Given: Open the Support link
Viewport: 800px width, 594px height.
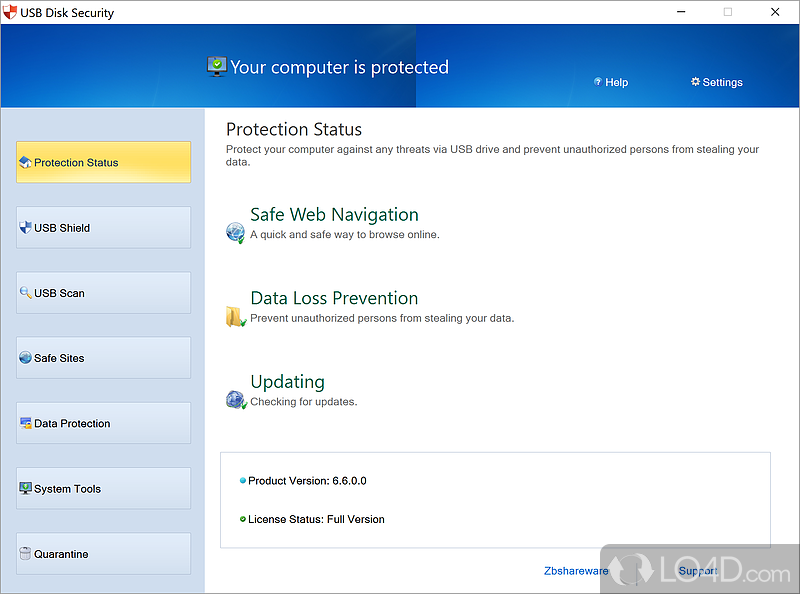Looking at the screenshot, I should [x=697, y=571].
